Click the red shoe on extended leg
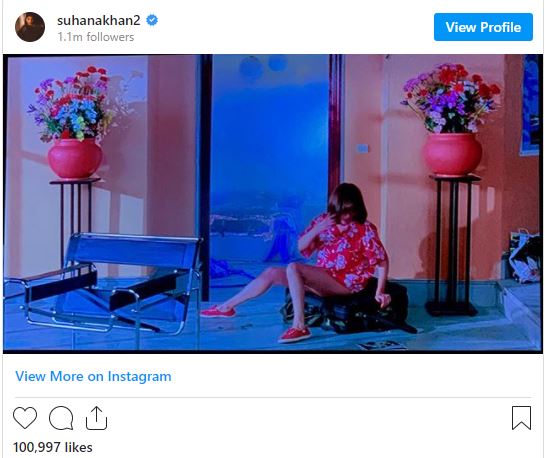 tap(218, 311)
